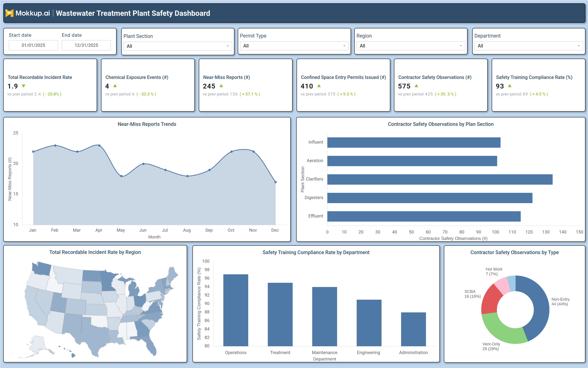Click the Operations compliance bar
Screen dimensions: 588x368
(x=236, y=310)
